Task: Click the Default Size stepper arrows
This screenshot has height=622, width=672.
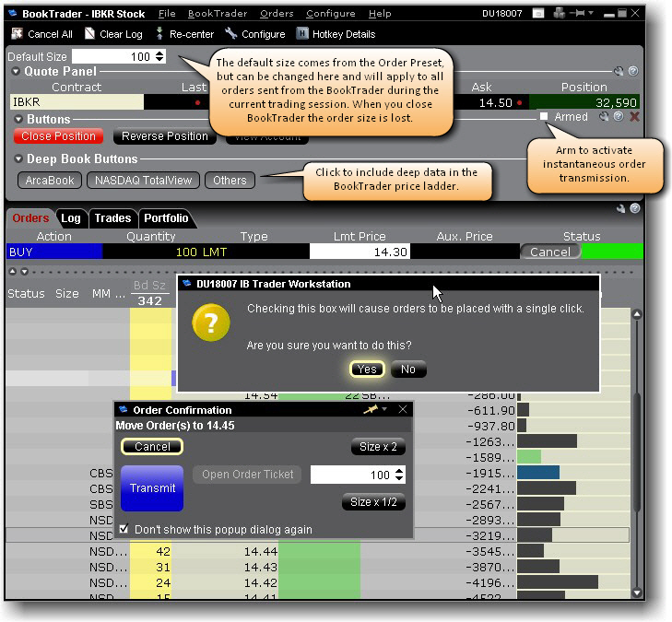Action: tap(159, 56)
